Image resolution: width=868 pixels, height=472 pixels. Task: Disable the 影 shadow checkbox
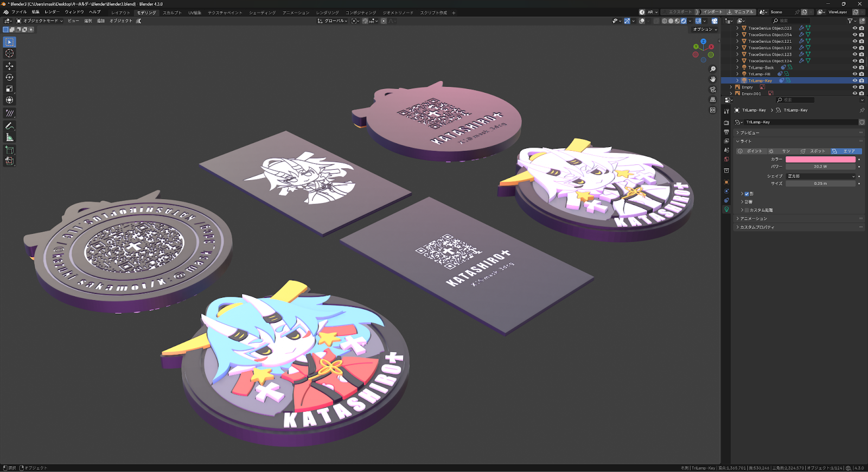[747, 194]
